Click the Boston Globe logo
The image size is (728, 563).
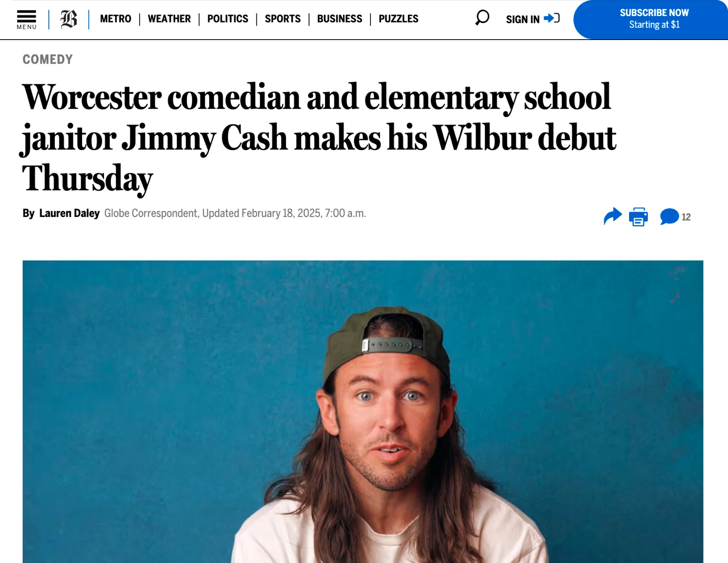pyautogui.click(x=69, y=19)
